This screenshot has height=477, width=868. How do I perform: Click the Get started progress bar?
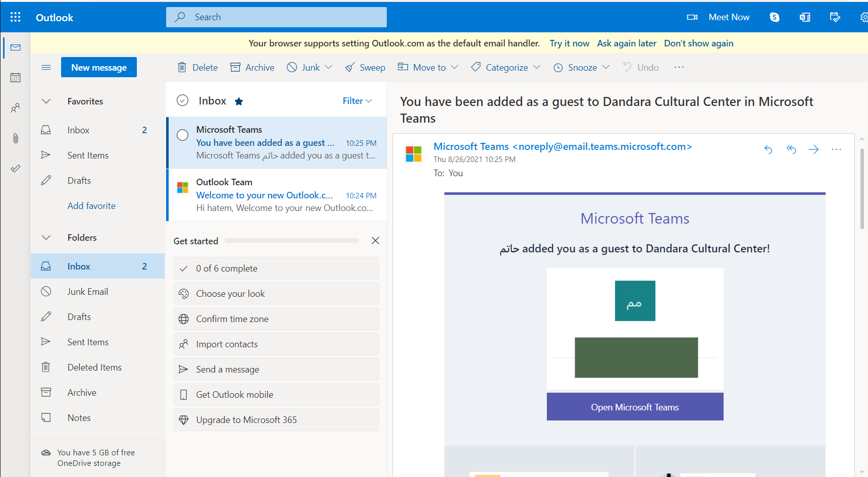[291, 241]
